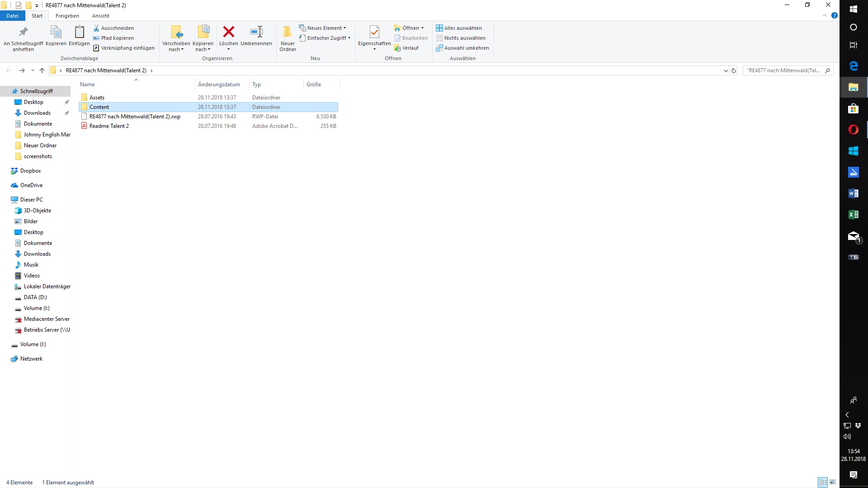Click the red Löschen delete icon
Image resolution: width=868 pixels, height=488 pixels.
point(229,32)
